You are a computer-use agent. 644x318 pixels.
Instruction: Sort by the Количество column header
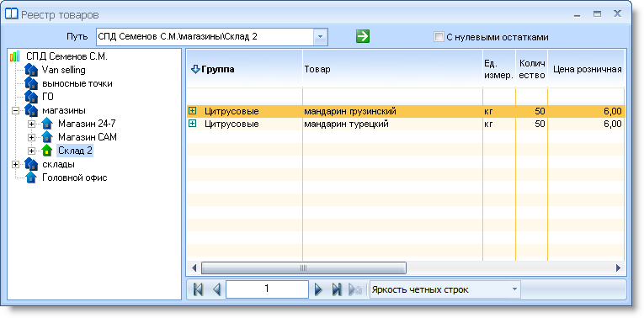click(x=531, y=69)
